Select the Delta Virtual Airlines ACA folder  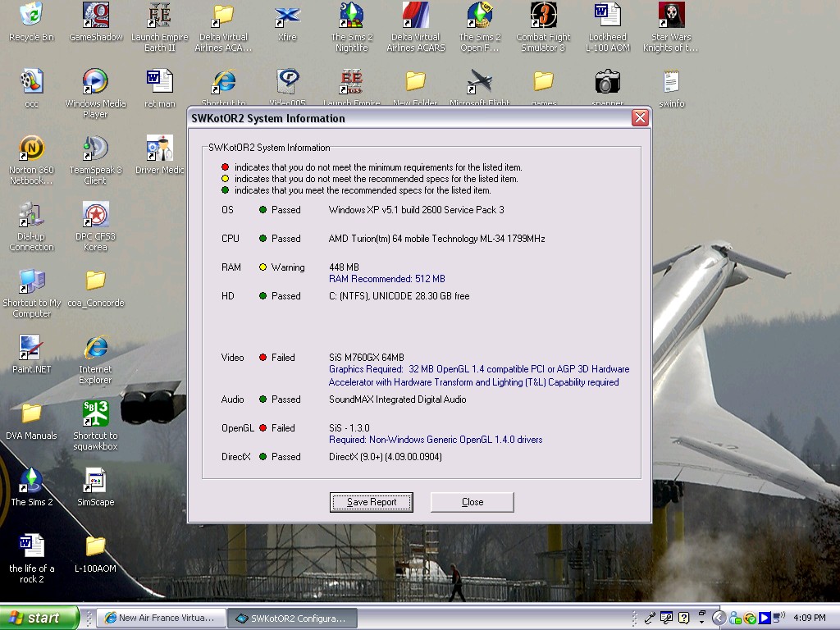223,27
